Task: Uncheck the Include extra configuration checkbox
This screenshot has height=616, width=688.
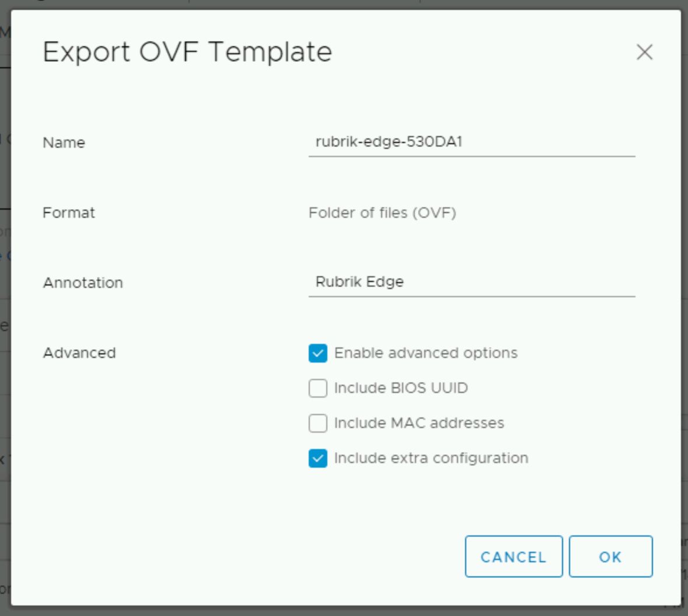Action: [317, 458]
